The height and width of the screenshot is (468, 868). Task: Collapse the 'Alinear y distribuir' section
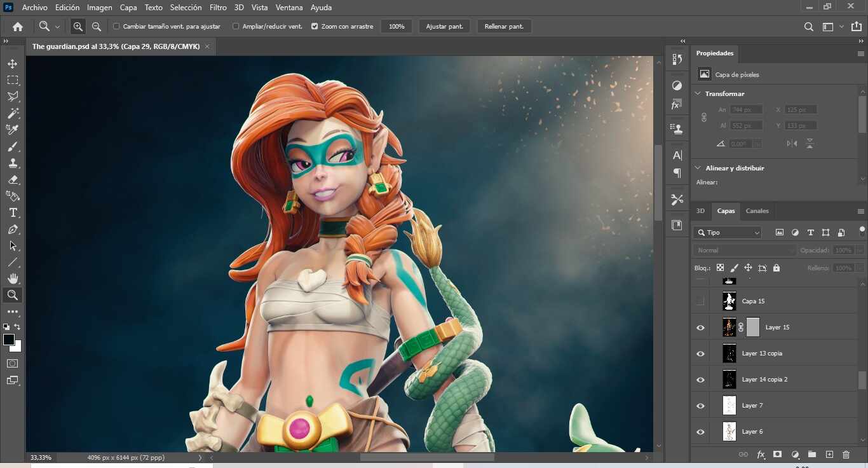point(698,168)
